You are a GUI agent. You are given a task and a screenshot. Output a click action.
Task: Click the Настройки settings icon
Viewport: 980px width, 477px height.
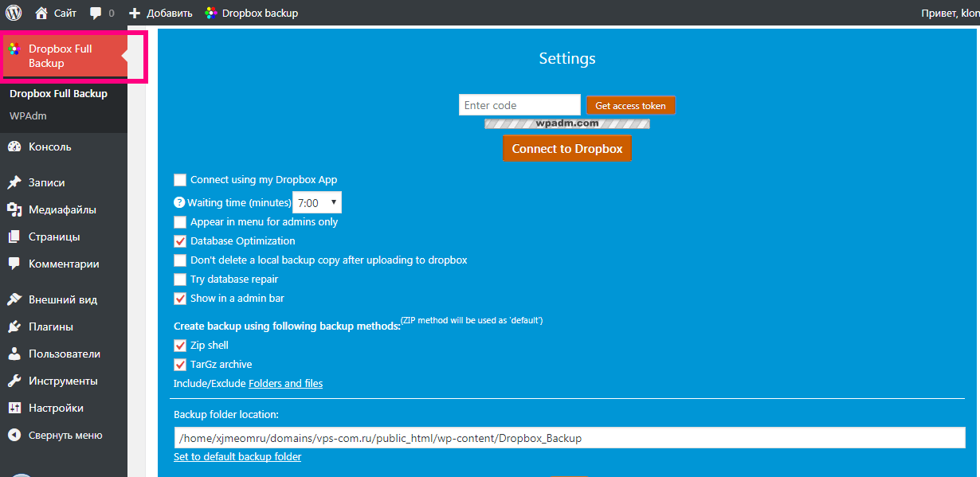(x=14, y=408)
